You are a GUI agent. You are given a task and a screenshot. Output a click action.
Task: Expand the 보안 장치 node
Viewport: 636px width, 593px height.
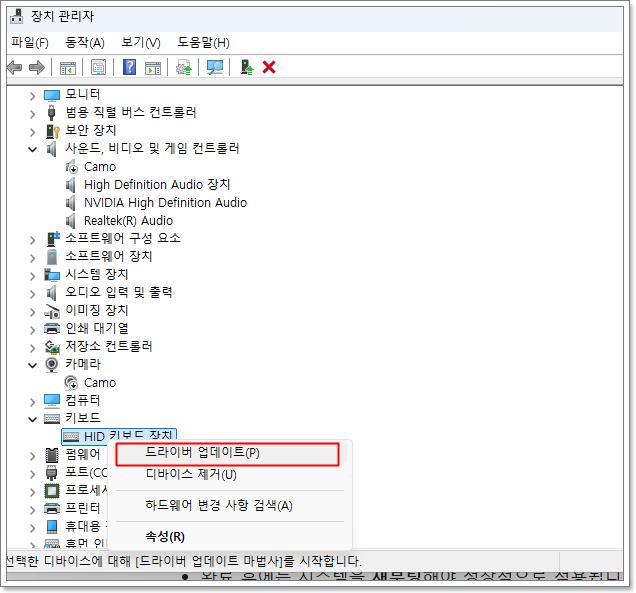(32, 132)
